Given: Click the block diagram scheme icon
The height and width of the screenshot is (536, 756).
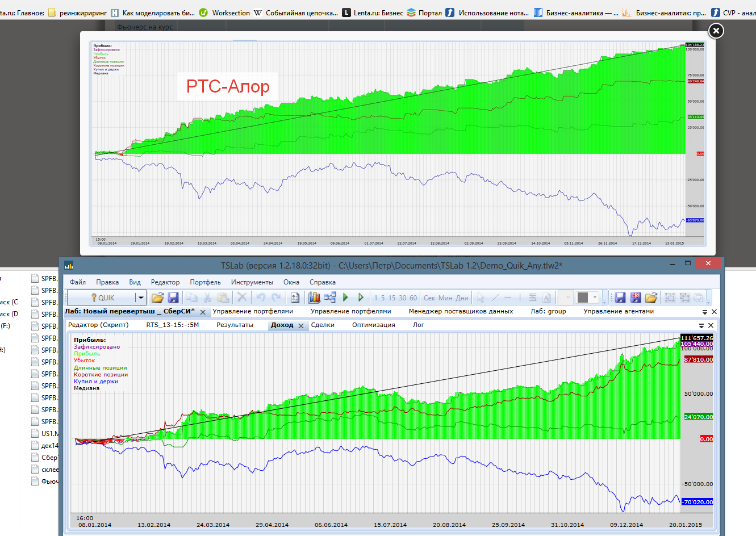Looking at the screenshot, I should (x=330, y=298).
